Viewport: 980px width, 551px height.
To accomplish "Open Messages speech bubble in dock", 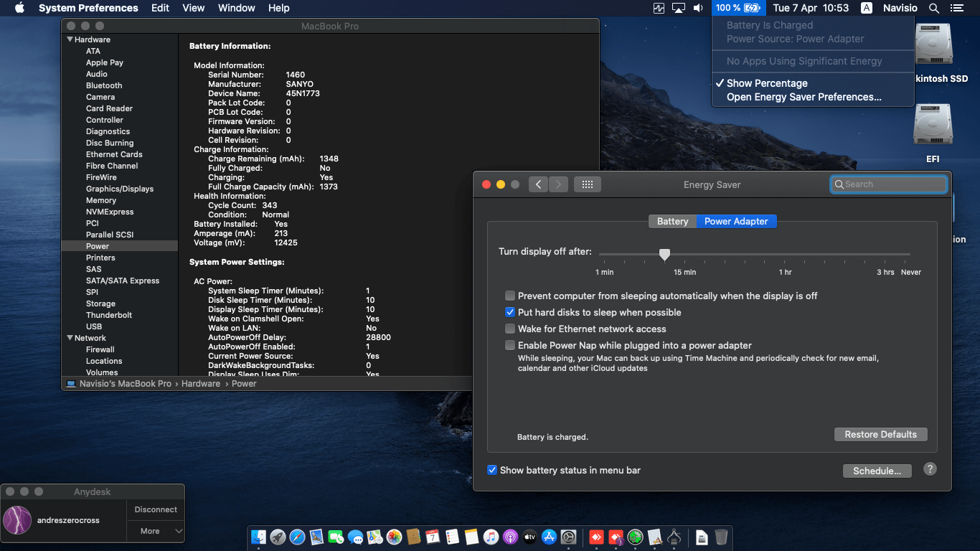I will (355, 537).
